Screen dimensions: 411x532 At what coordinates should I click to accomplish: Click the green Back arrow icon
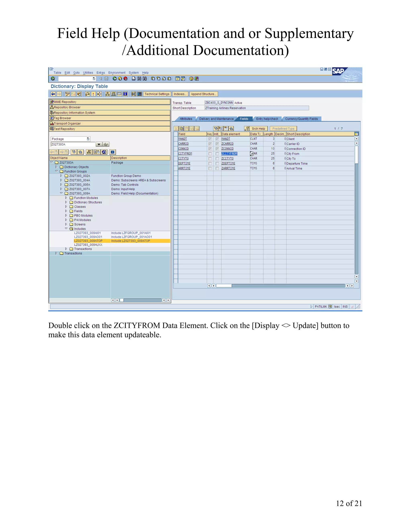(x=115, y=79)
